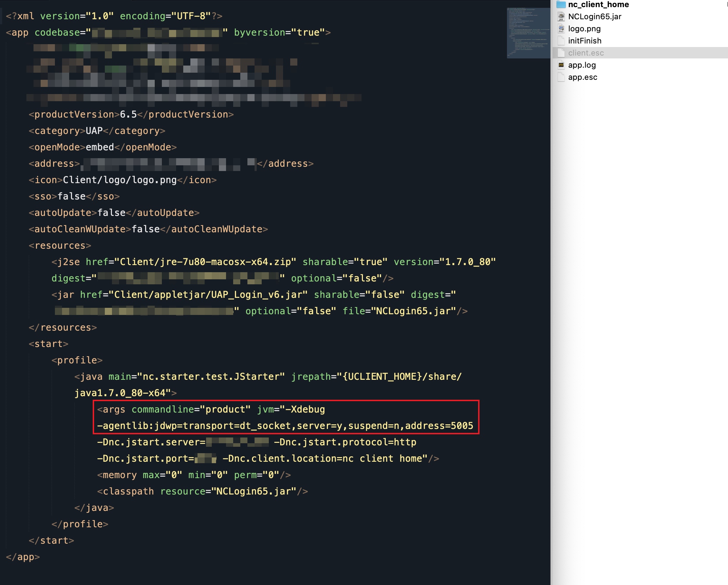Click the version string 1.7.0_80
The height and width of the screenshot is (585, 728).
pyautogui.click(x=468, y=262)
